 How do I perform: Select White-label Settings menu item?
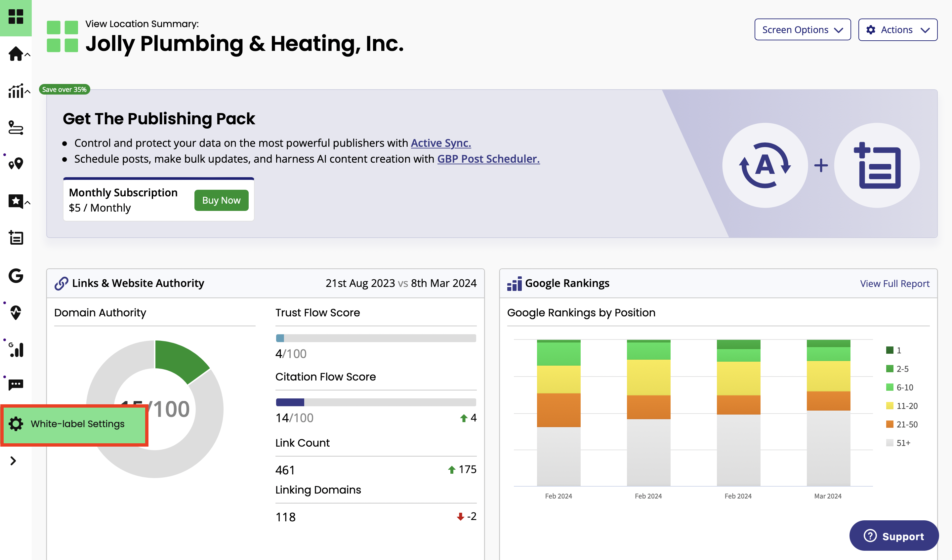point(74,424)
